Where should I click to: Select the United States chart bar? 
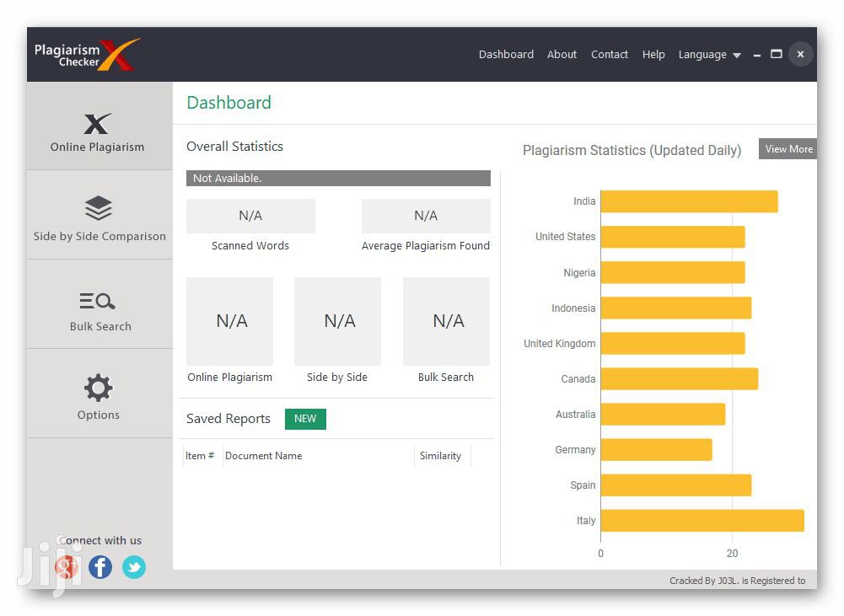pos(673,237)
